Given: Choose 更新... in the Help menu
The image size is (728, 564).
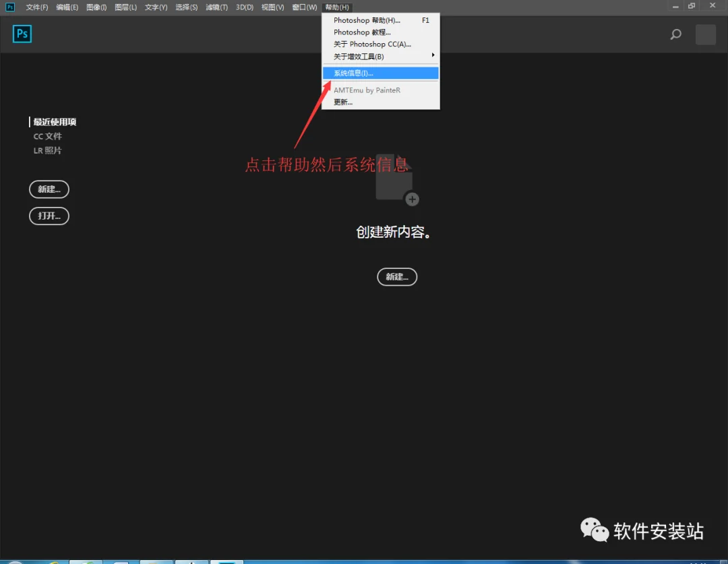Looking at the screenshot, I should click(x=381, y=102).
